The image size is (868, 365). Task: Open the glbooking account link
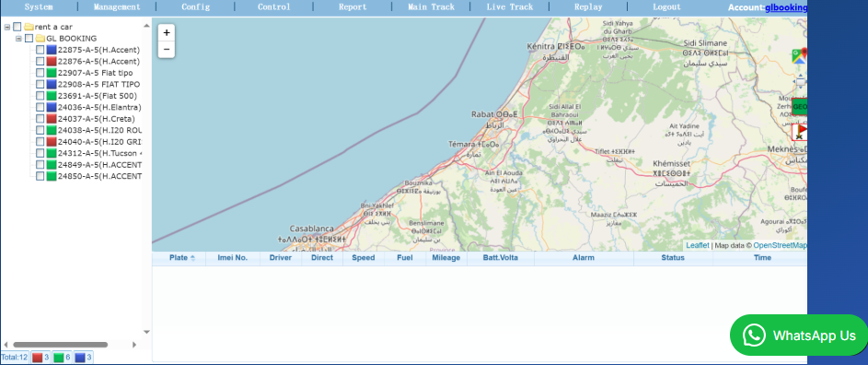(x=786, y=7)
